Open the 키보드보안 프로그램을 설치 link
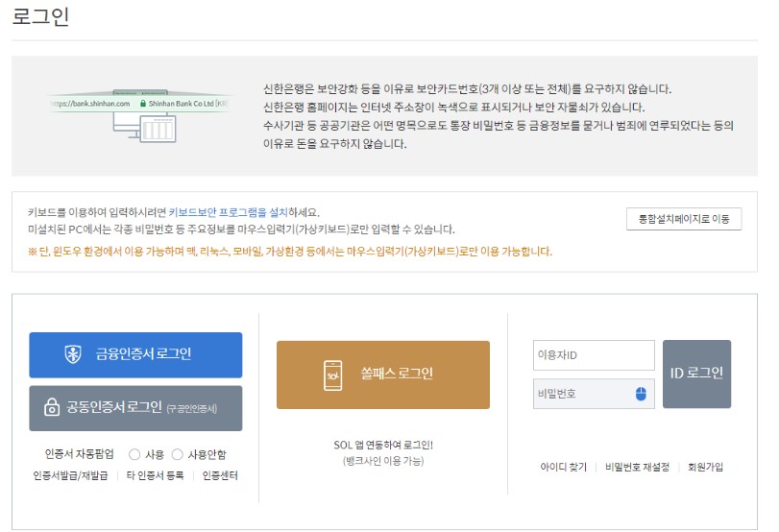The image size is (779, 532). coord(228,212)
